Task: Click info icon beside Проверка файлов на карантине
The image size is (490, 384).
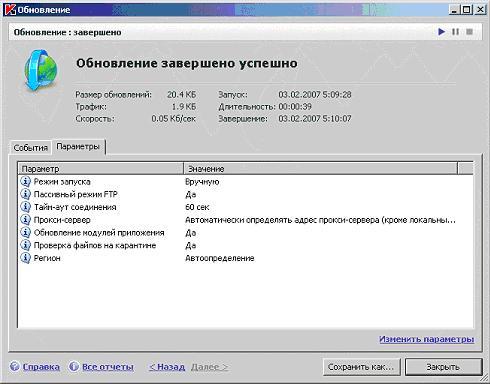Action: tap(25, 245)
